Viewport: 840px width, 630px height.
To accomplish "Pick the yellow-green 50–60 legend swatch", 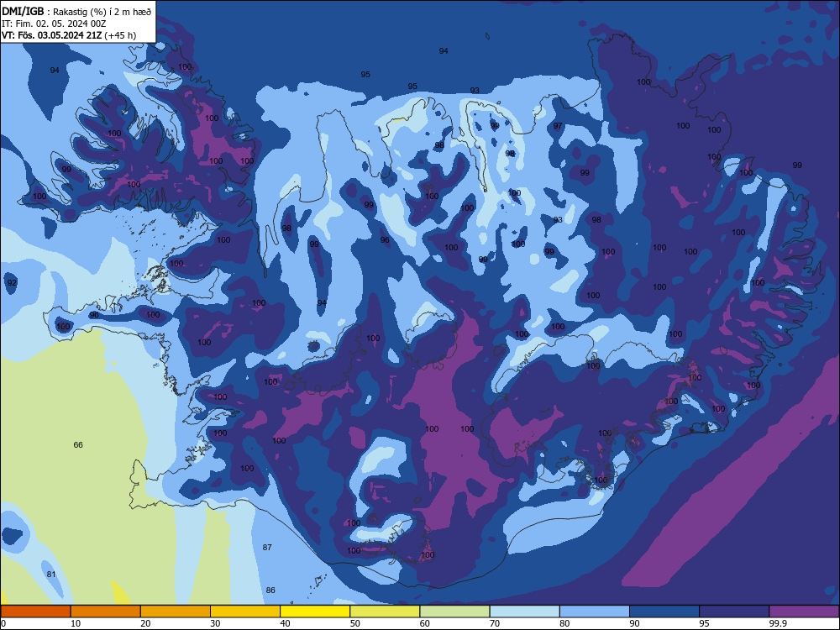I will point(386,612).
